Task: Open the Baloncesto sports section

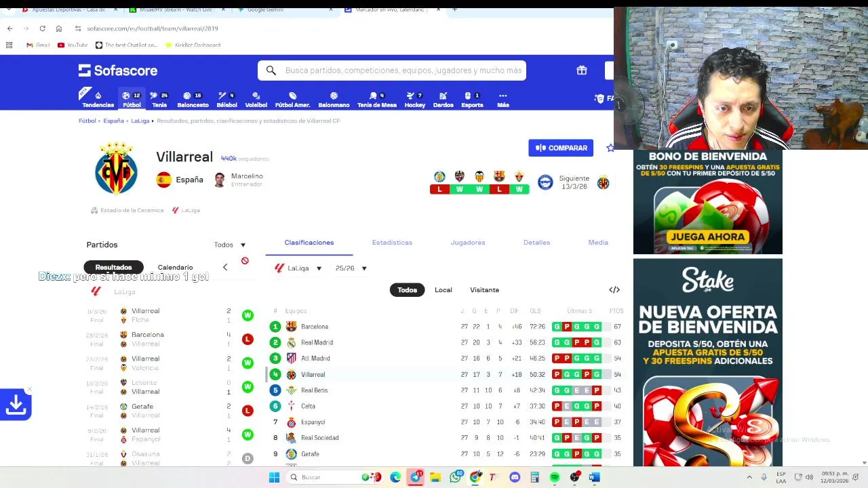Action: click(x=193, y=100)
